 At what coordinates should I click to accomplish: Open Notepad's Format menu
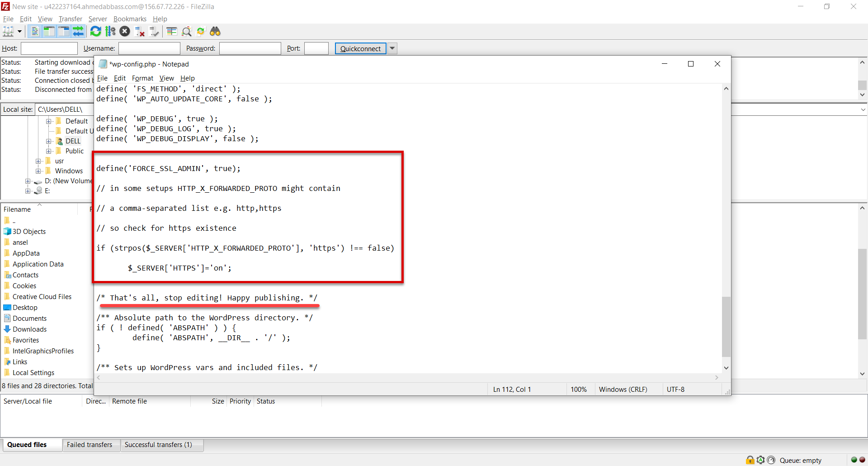[142, 78]
